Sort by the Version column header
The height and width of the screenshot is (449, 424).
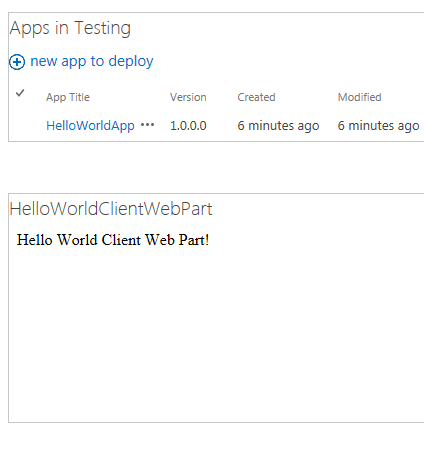click(188, 97)
